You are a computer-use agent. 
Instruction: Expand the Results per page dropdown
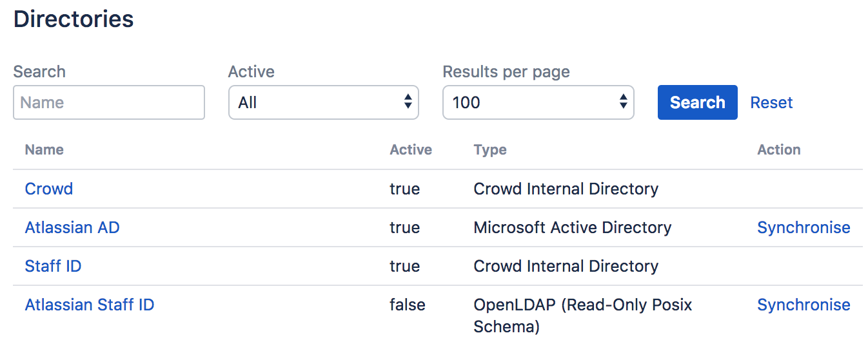click(538, 102)
